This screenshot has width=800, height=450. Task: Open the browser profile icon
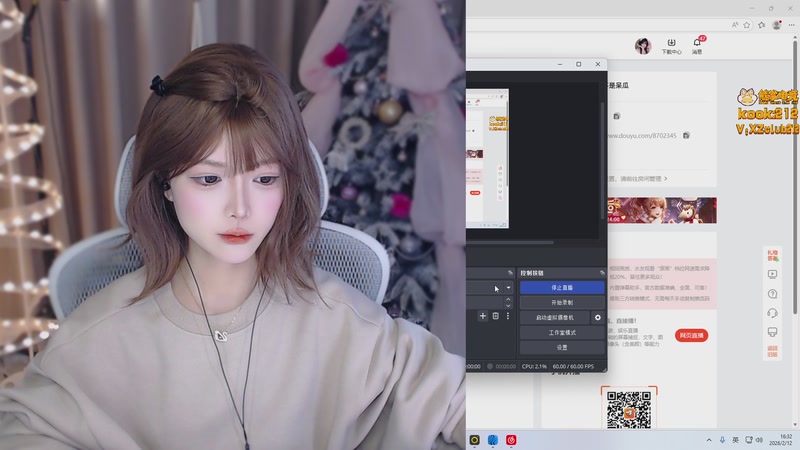(777, 24)
